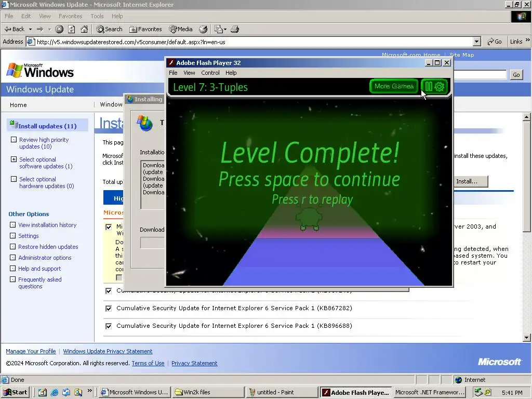
Task: Switch to Win2k files taskbar button
Action: (208, 392)
